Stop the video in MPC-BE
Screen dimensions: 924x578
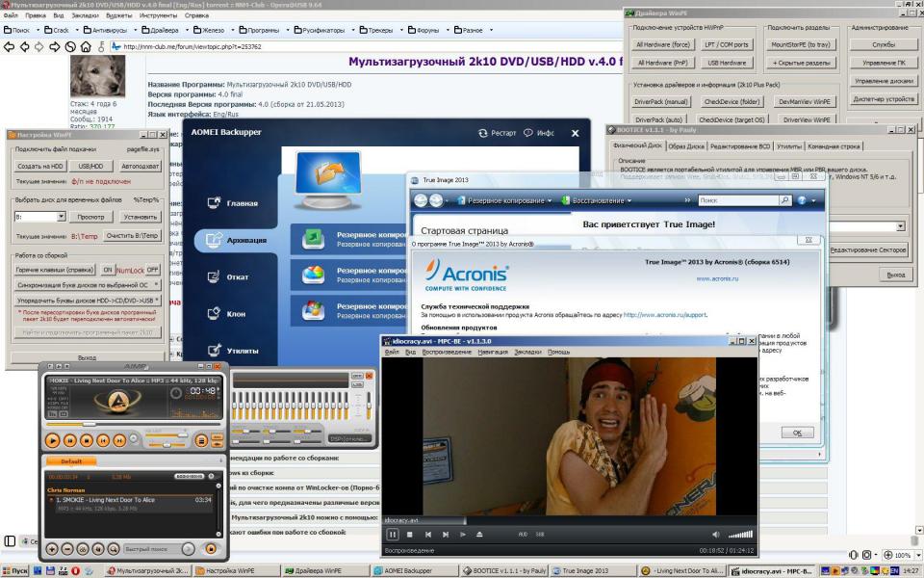point(410,535)
